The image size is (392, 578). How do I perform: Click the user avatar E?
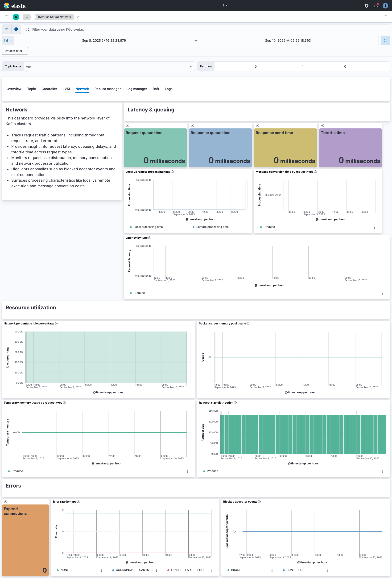(x=385, y=6)
